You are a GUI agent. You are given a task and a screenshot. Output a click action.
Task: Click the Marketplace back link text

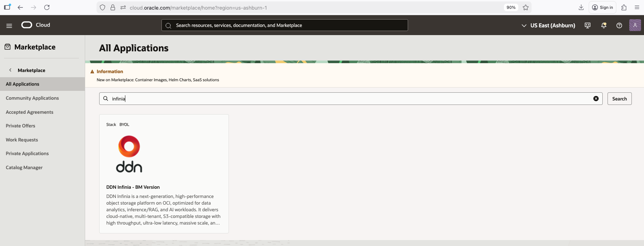coord(31,70)
